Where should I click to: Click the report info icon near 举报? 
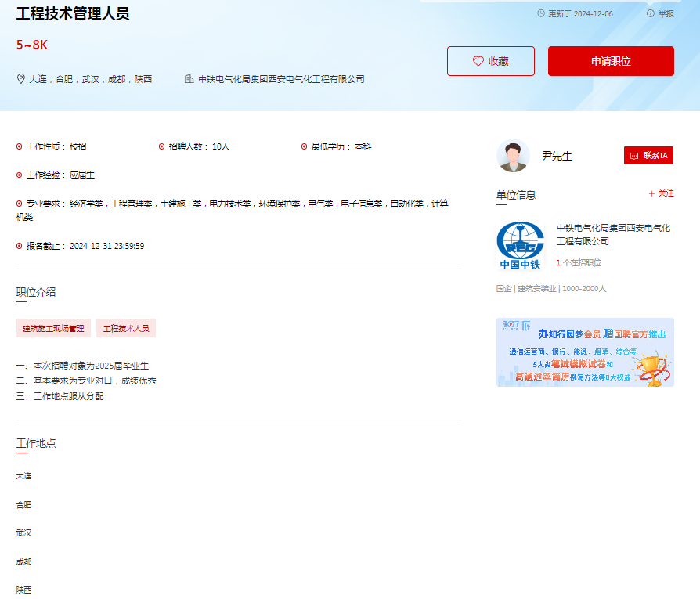650,13
